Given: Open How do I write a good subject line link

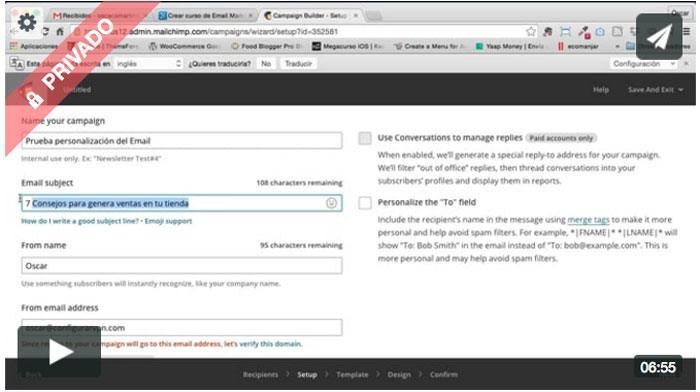Looking at the screenshot, I should coord(80,221).
